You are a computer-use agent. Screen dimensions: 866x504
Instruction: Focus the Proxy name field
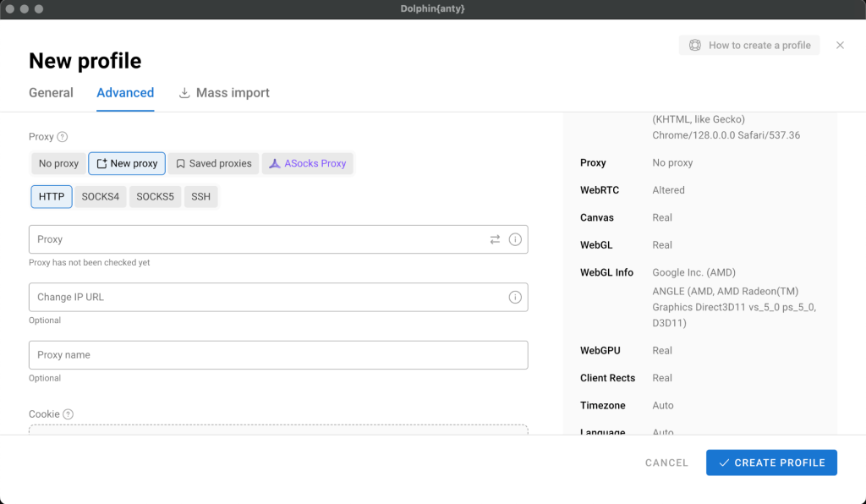click(x=278, y=355)
